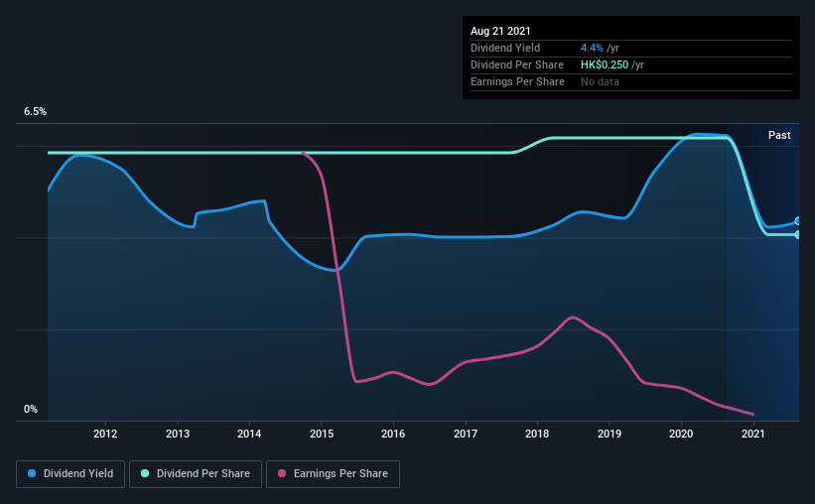Screen dimensions: 815x504
Task: Click the 2020 x-axis label
Action: click(681, 434)
